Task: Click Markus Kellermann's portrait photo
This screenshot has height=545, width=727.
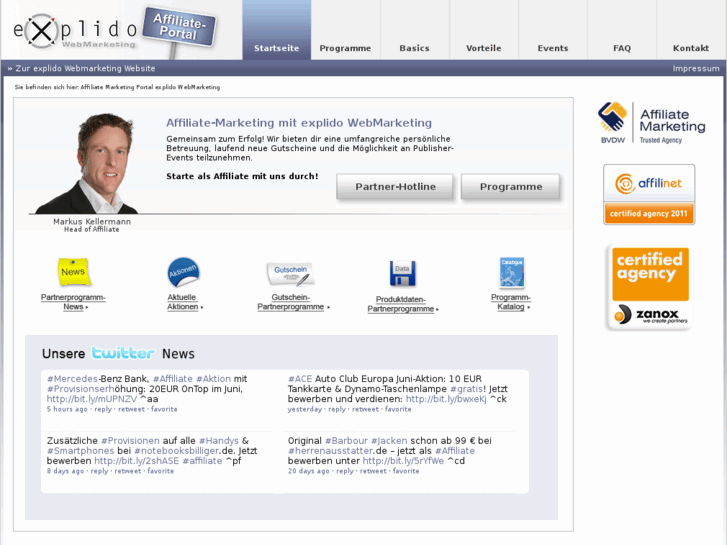Action: pyautogui.click(x=86, y=163)
